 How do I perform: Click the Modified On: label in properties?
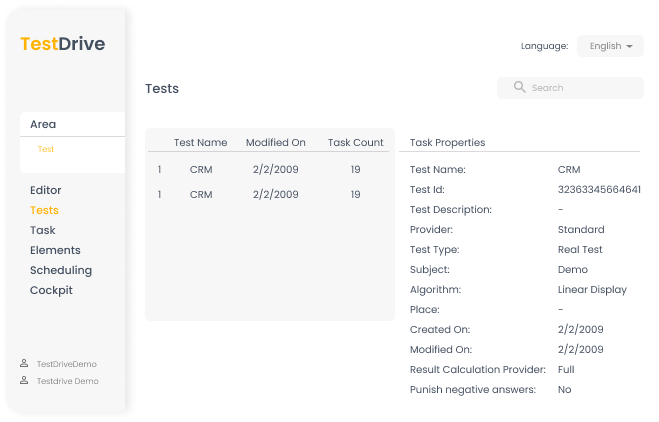(x=441, y=350)
